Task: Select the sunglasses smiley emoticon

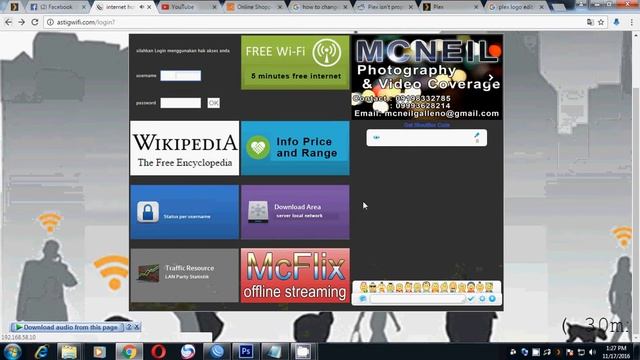Action: pyautogui.click(x=373, y=288)
